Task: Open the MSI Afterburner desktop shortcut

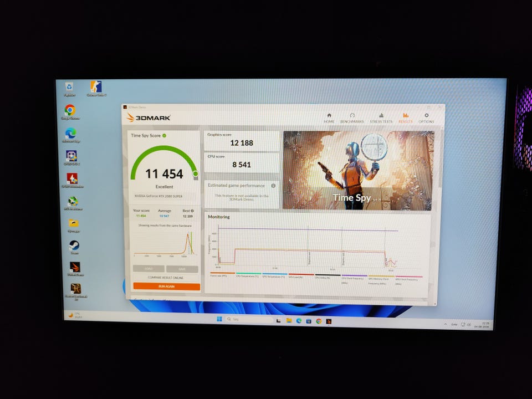Action: pyautogui.click(x=73, y=203)
